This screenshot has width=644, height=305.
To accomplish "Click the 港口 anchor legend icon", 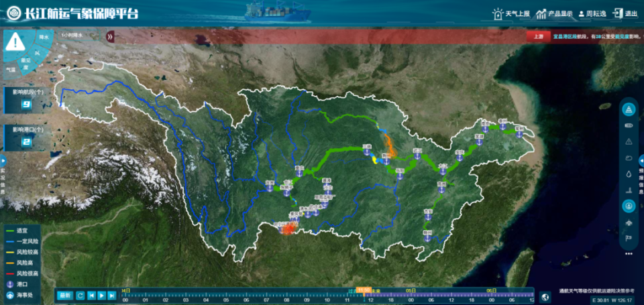I will coord(10,284).
